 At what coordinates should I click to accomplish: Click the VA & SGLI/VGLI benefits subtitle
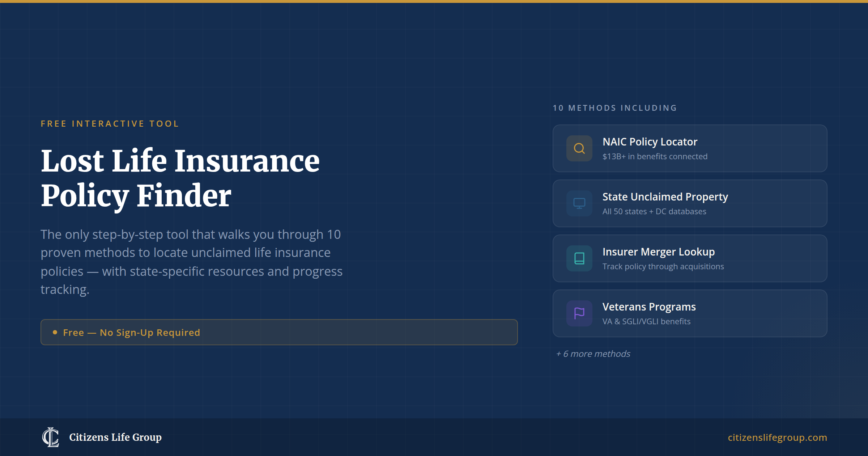tap(646, 321)
